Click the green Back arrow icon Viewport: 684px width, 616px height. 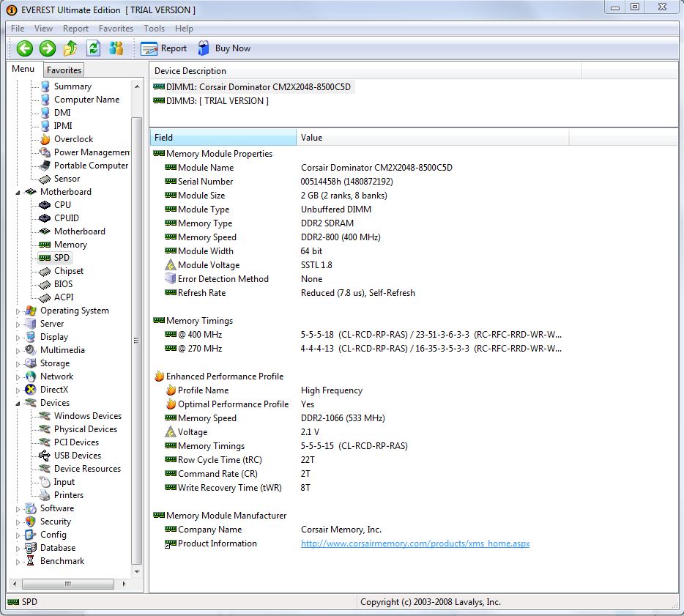[x=24, y=48]
